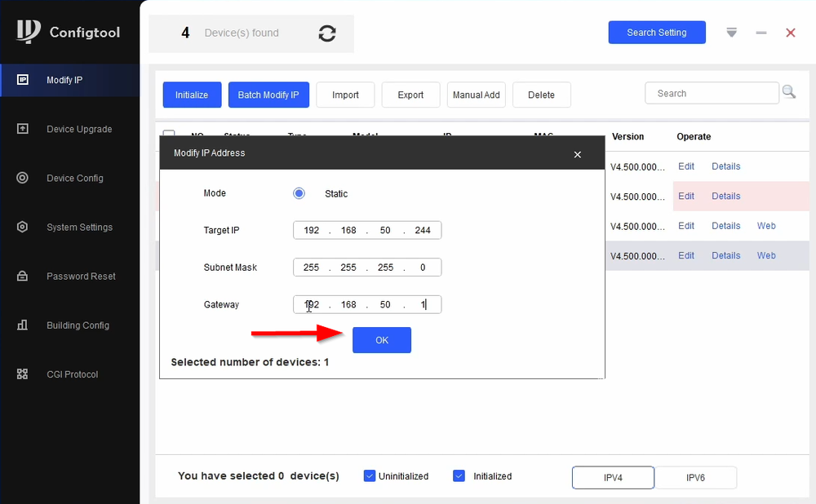Open System Settings from the sidebar
Image resolution: width=816 pixels, height=504 pixels.
click(x=24, y=227)
